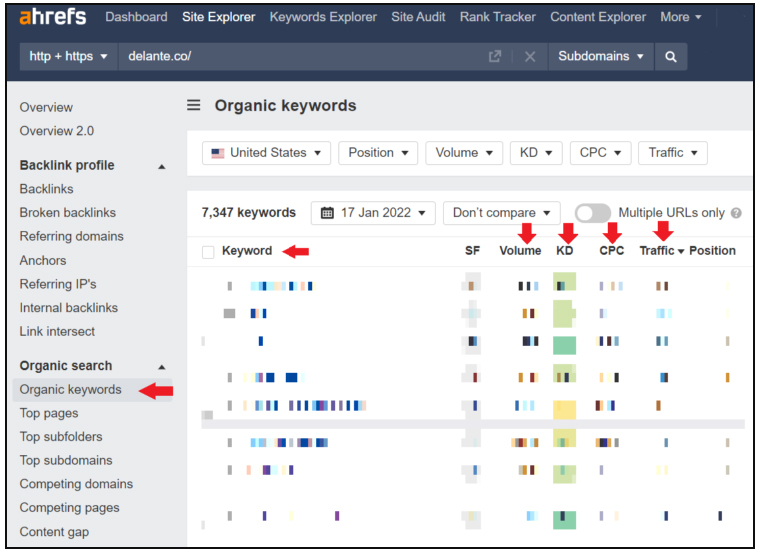Image resolution: width=760 pixels, height=553 pixels.
Task: Sort by KD column header
Action: click(x=564, y=251)
